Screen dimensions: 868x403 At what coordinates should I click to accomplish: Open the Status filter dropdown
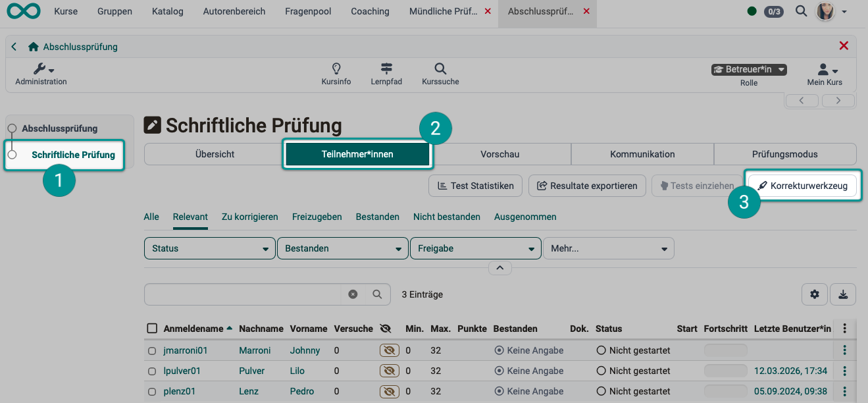[210, 248]
